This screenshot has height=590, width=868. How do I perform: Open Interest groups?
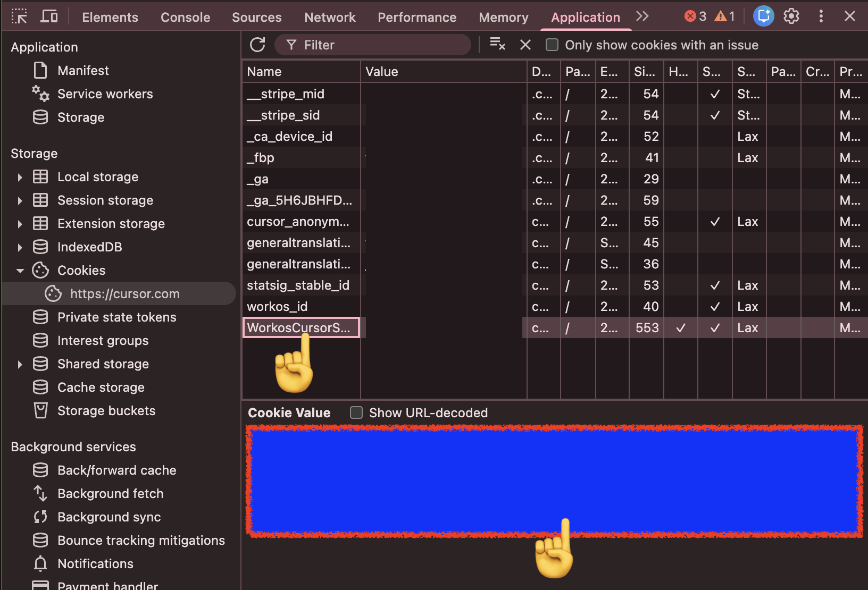coord(103,340)
